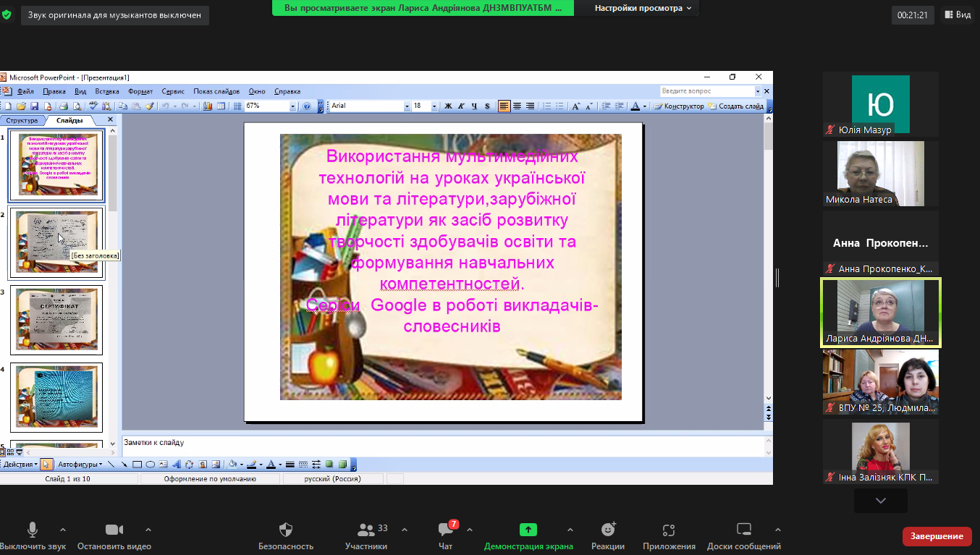
Task: Open fill color dropdown arrow in drawing toolbar
Action: tap(242, 465)
